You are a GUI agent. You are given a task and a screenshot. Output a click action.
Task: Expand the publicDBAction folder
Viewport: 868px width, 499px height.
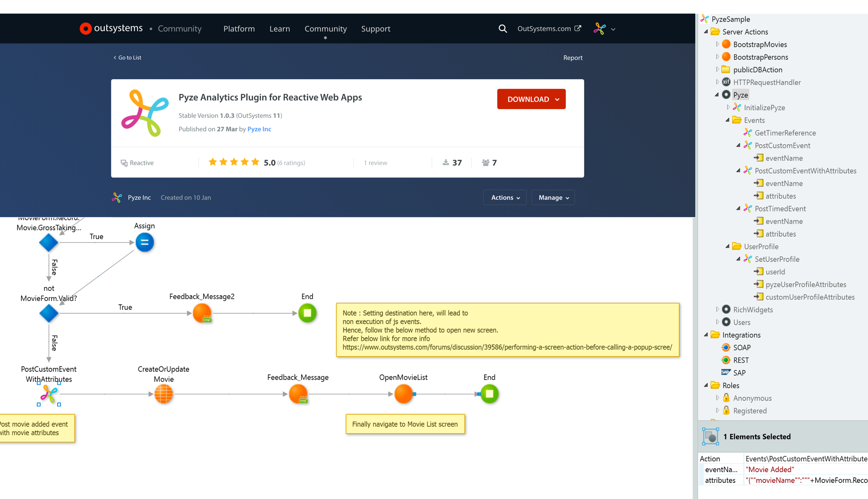coord(717,69)
